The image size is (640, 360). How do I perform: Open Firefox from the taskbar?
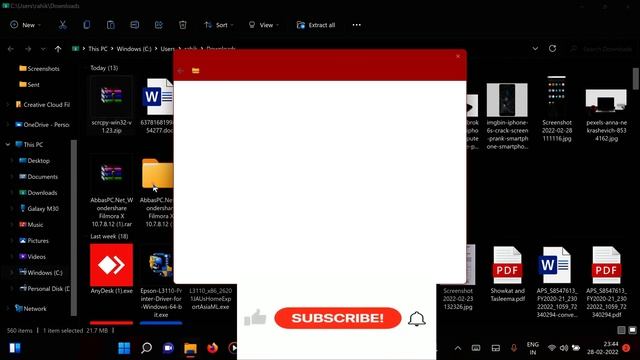click(212, 348)
